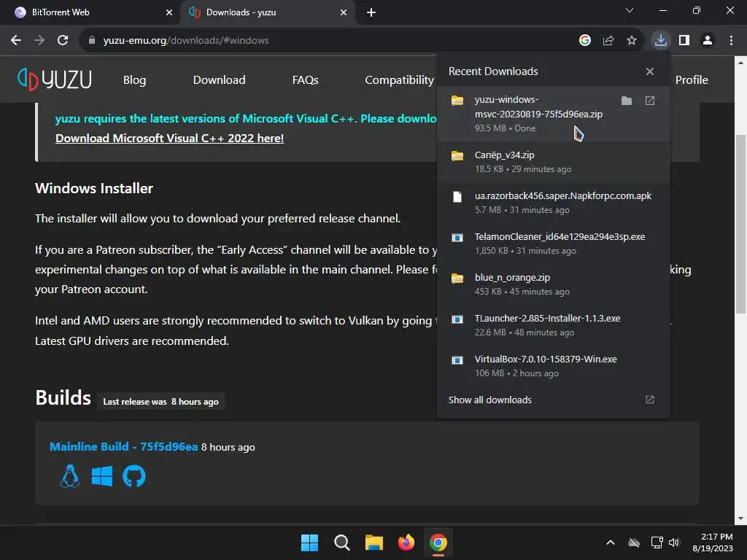Open TLauncher-2.885 installer download entry
Image resolution: width=747 pixels, height=560 pixels.
point(554,325)
